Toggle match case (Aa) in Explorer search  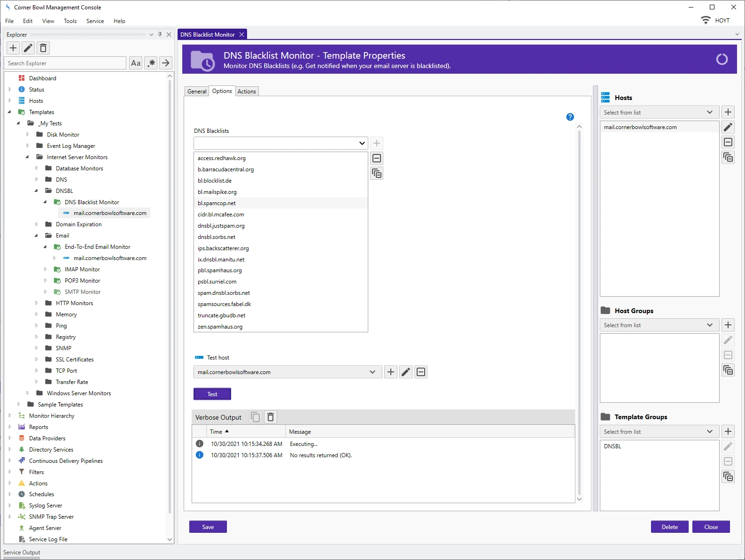136,63
